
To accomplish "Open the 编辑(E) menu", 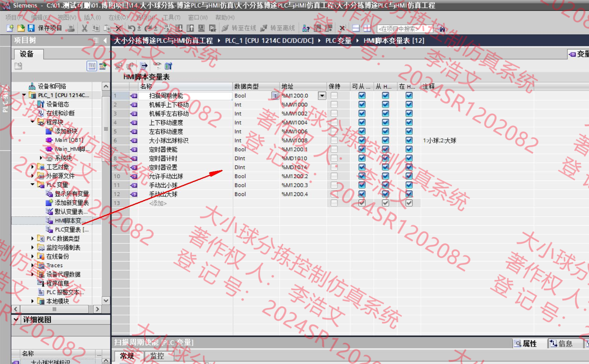I will 40,17.
